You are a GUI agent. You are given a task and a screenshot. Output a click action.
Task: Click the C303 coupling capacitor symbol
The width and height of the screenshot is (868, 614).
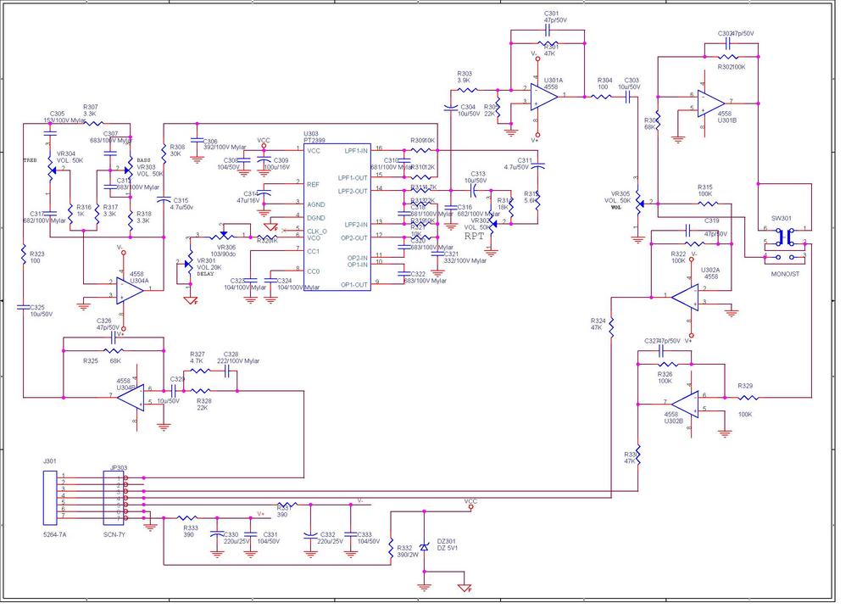tap(628, 97)
